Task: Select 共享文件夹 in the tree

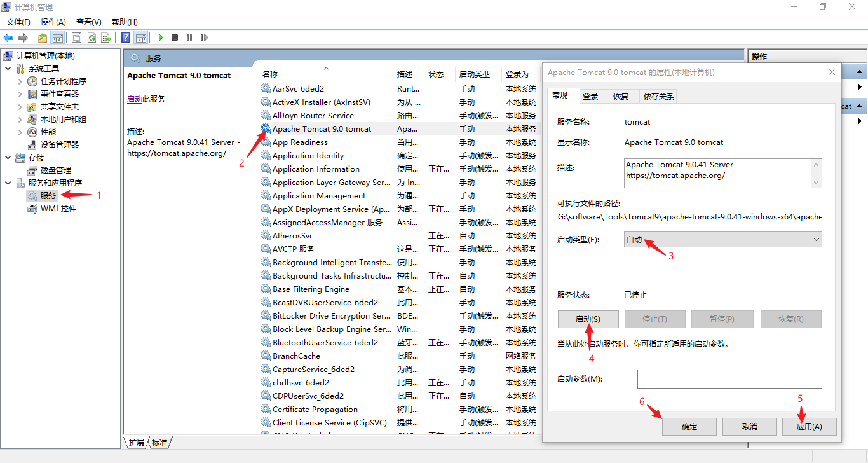Action: pyautogui.click(x=60, y=106)
